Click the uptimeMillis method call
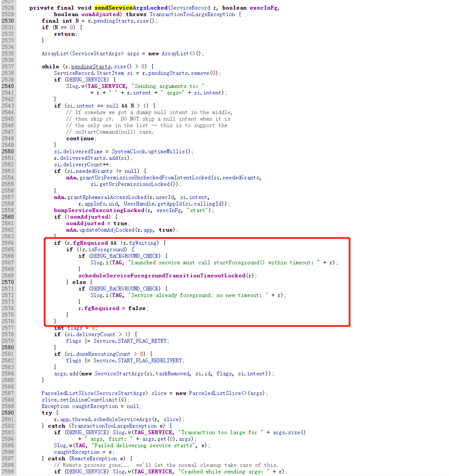Viewport: 449px width, 476px height. 166,152
